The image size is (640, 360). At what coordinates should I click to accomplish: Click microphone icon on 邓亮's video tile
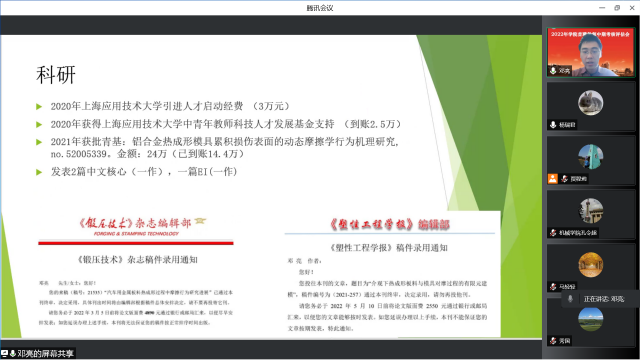(553, 71)
